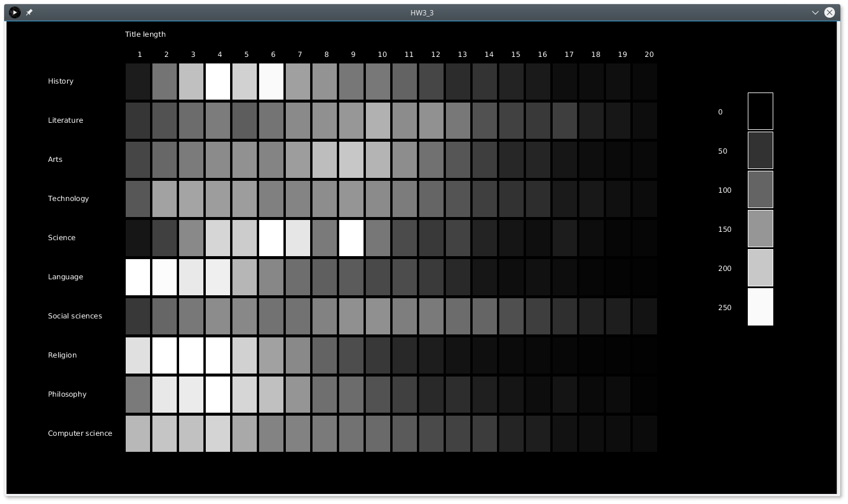Viewport: 848px width, 504px height.
Task: Click the Title length axis heading
Action: pos(145,34)
